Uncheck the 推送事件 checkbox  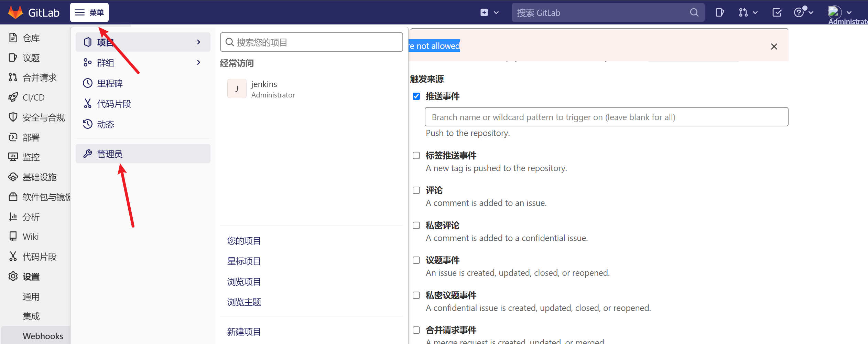tap(416, 96)
